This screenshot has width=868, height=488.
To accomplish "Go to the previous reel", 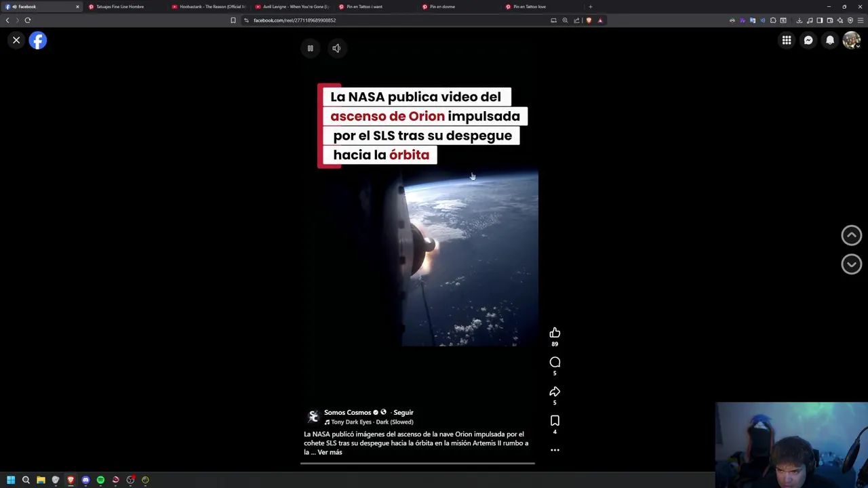I will click(x=851, y=235).
